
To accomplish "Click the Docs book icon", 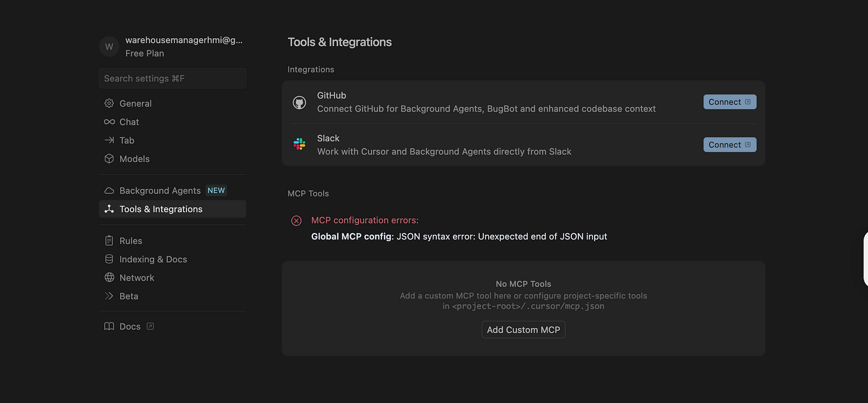I will pos(109,326).
